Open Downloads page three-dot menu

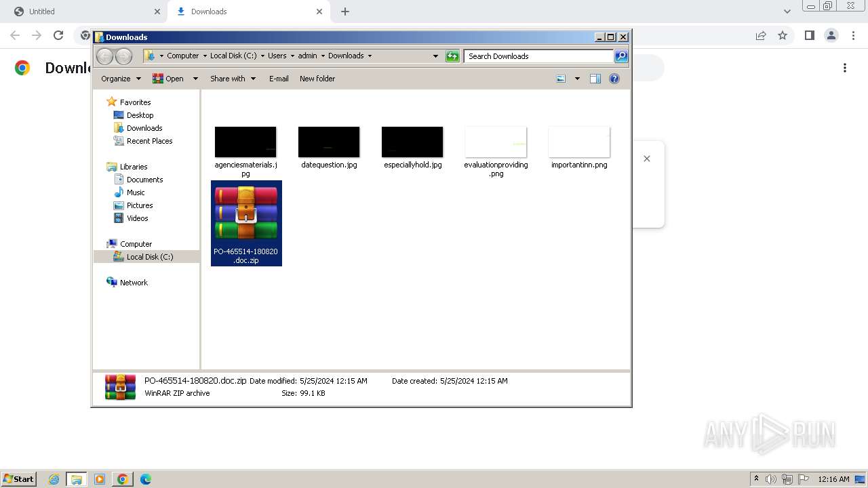[845, 68]
